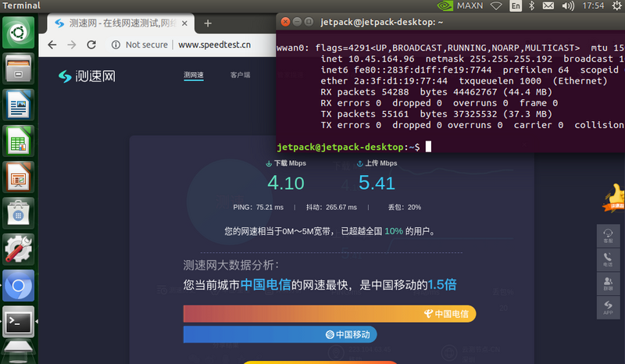
Task: Click 1.5倍 highlighted text
Action: click(x=442, y=284)
